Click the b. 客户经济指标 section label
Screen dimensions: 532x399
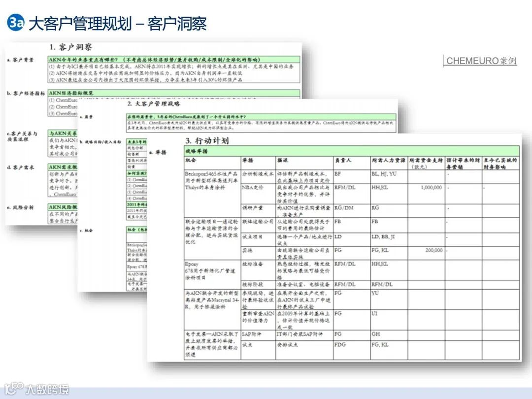coord(26,93)
